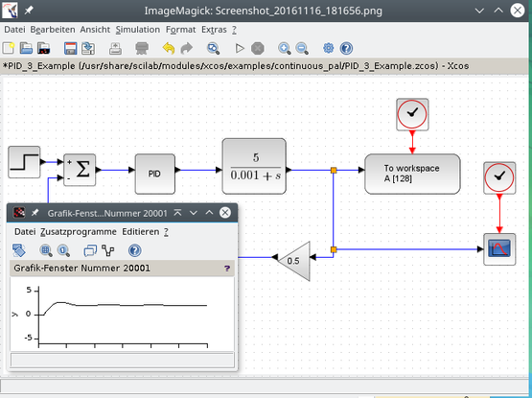532x398 pixels.
Task: Minimize the Grafik-Fenster window
Action: pyautogui.click(x=194, y=213)
